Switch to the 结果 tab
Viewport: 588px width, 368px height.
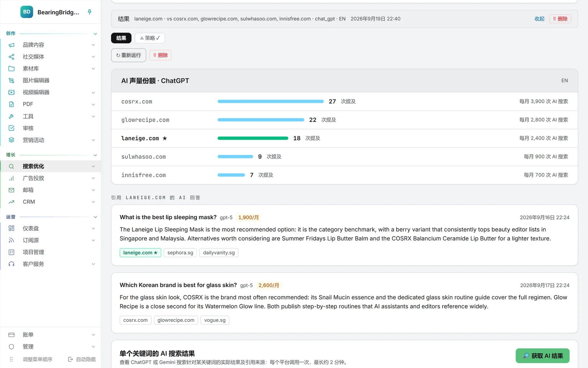tap(121, 38)
